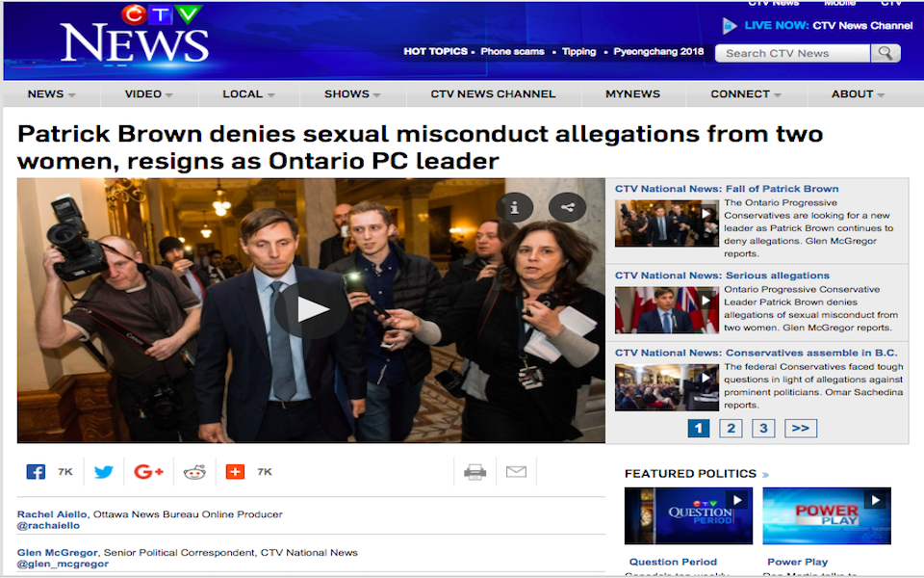Click the article headline text

coord(421,147)
